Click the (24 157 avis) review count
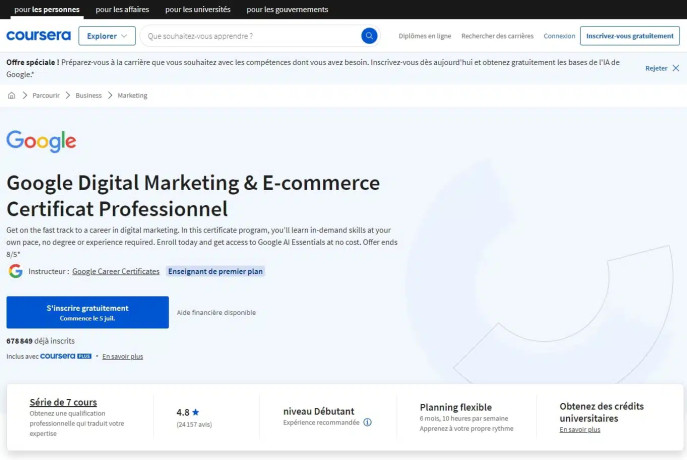 click(x=194, y=425)
